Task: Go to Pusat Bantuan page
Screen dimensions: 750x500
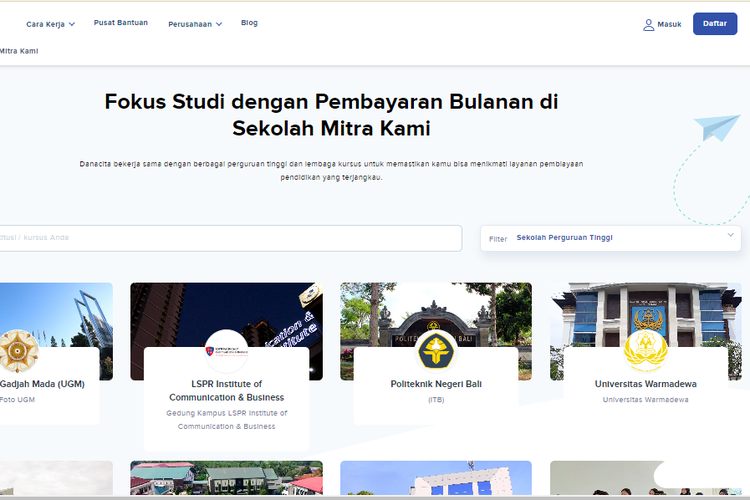Action: pyautogui.click(x=121, y=22)
